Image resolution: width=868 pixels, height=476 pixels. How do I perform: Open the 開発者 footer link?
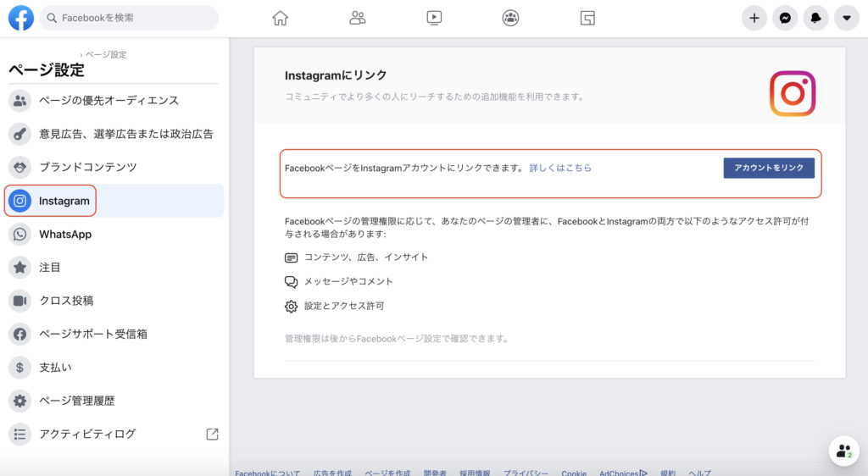435,473
